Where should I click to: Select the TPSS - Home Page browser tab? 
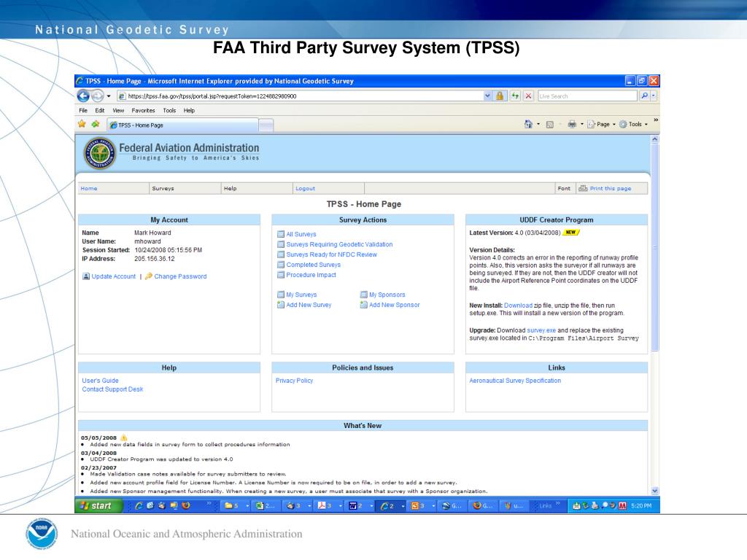click(183, 125)
